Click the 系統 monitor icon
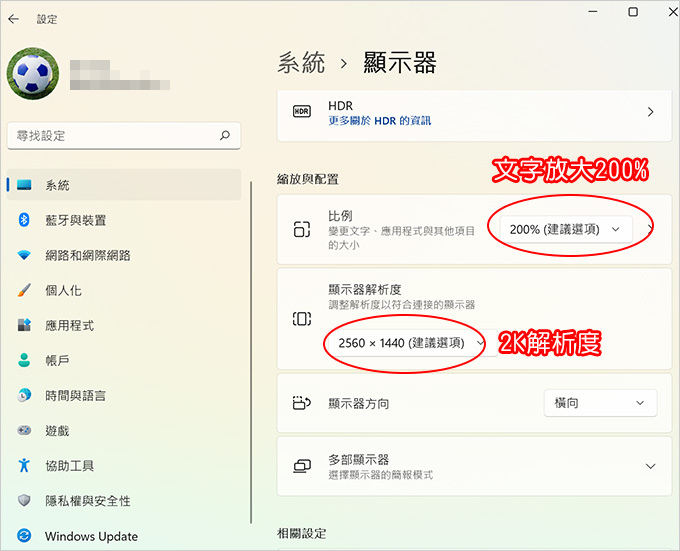 (24, 185)
